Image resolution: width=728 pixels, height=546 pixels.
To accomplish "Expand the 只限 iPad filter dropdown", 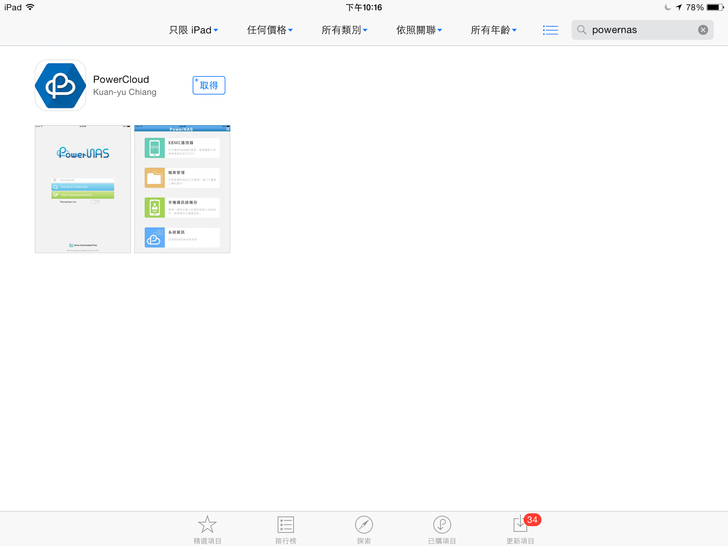I will (193, 30).
